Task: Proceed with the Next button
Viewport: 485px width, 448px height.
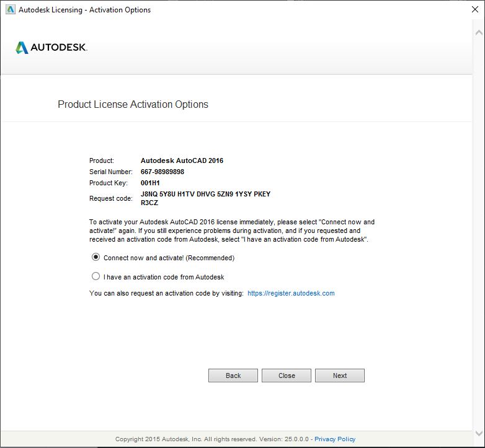Action: click(340, 376)
